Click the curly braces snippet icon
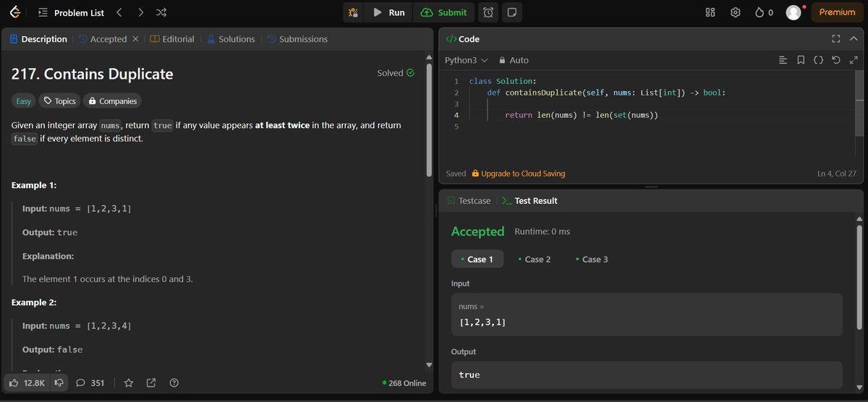The image size is (868, 402). click(818, 60)
